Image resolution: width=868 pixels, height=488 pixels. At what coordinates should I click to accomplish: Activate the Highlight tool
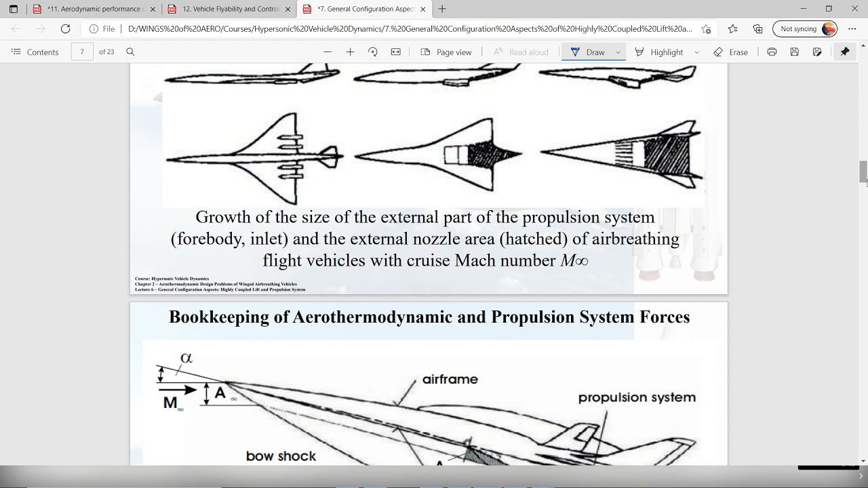click(659, 52)
